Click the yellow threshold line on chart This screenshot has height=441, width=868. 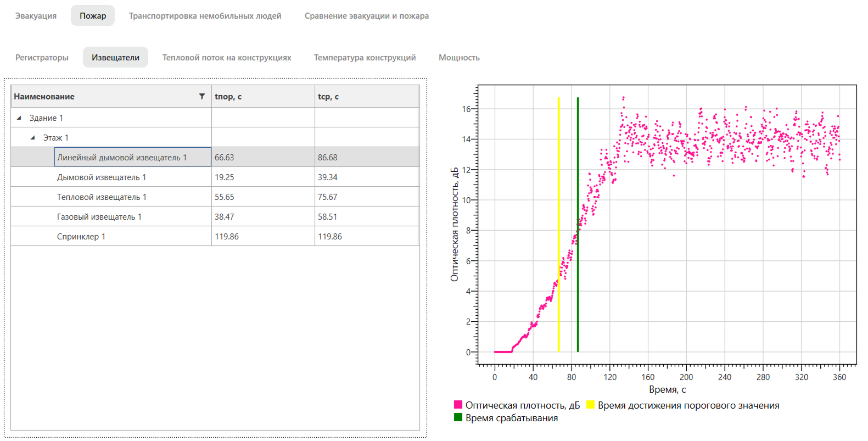(x=558, y=225)
